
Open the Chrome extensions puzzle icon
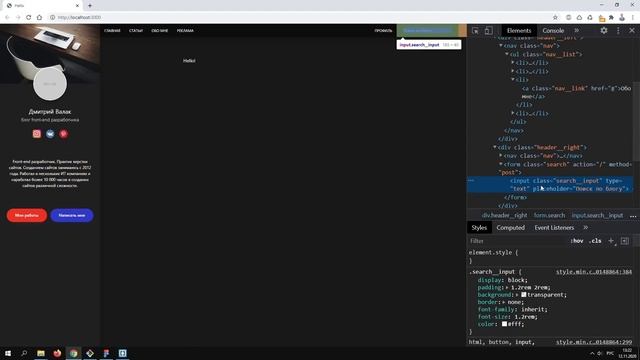611,17
